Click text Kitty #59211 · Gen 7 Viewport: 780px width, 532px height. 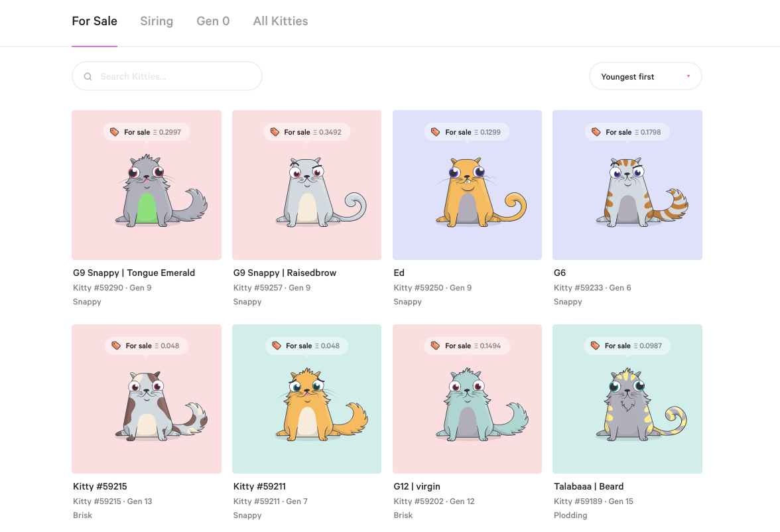click(x=270, y=501)
